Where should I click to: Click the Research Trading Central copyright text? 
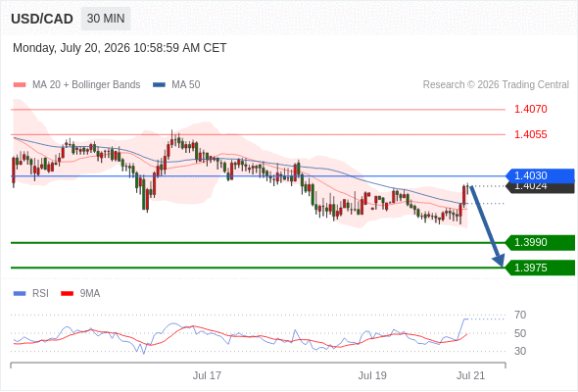coord(496,85)
